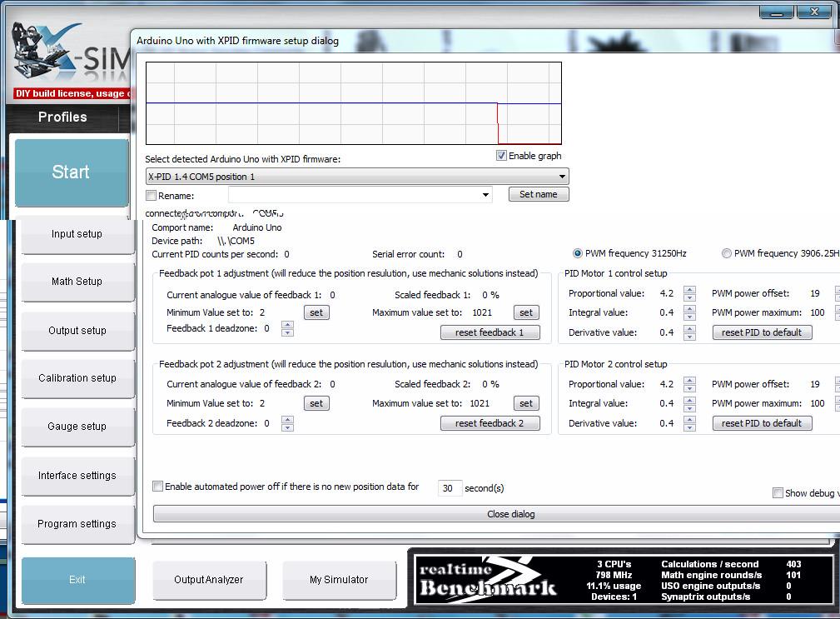
Task: Click the realtime Benchmark logo
Action: (x=487, y=579)
